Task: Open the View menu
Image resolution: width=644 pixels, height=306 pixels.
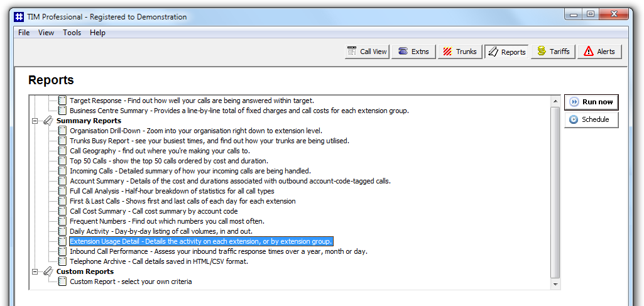Action: pyautogui.click(x=46, y=33)
